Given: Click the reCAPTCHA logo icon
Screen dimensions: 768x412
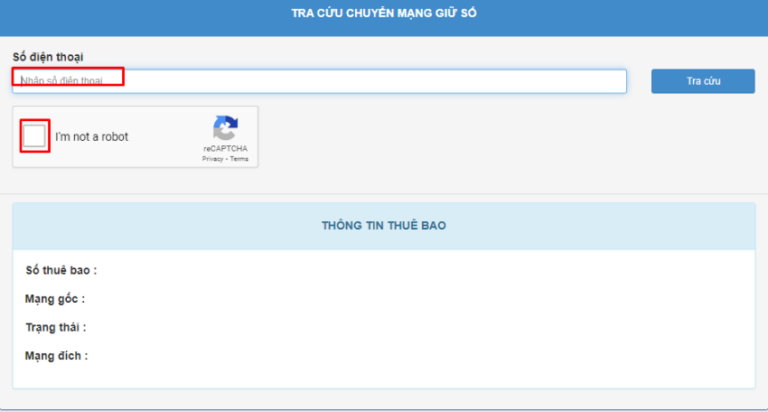Looking at the screenshot, I should coord(225,129).
